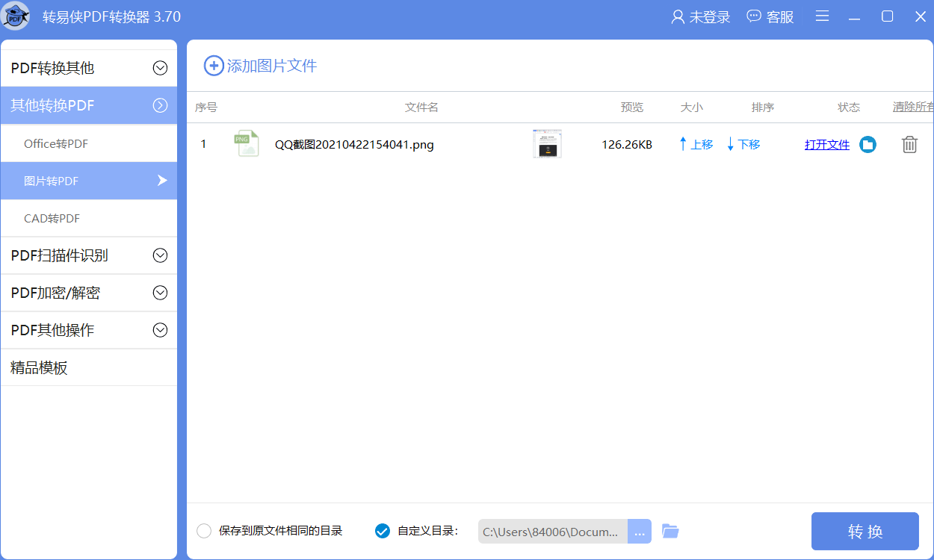This screenshot has height=560, width=934.
Task: Delete the file with the trash icon
Action: (x=909, y=144)
